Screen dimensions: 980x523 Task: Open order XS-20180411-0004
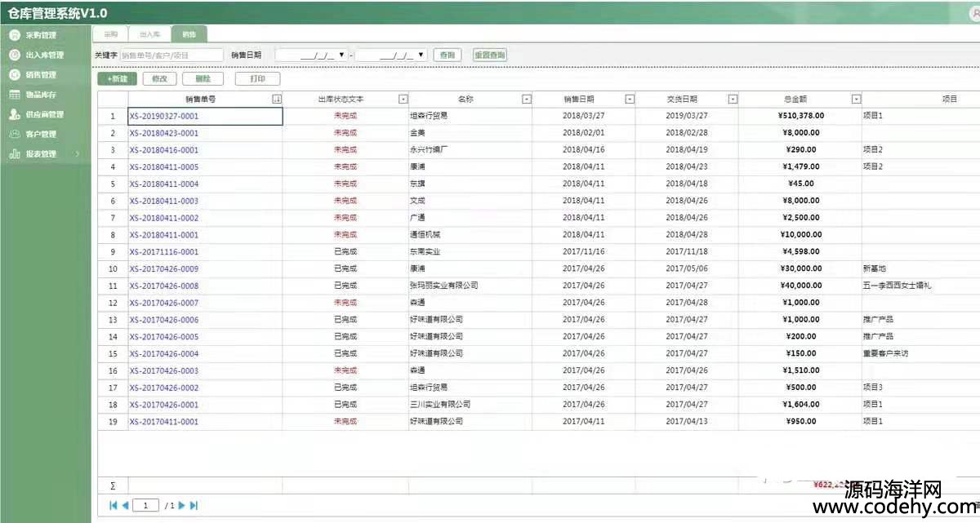[164, 184]
